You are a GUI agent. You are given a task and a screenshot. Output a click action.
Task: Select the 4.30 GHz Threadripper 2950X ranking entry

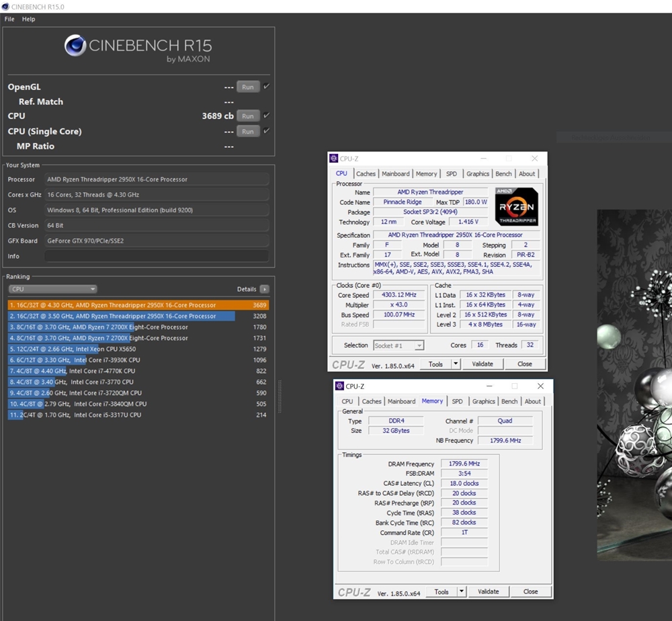coord(138,305)
